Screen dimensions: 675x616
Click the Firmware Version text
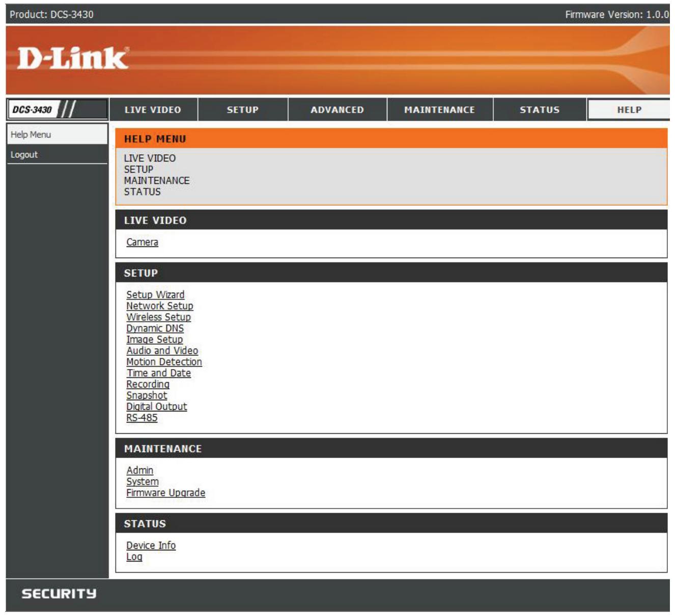(x=617, y=14)
